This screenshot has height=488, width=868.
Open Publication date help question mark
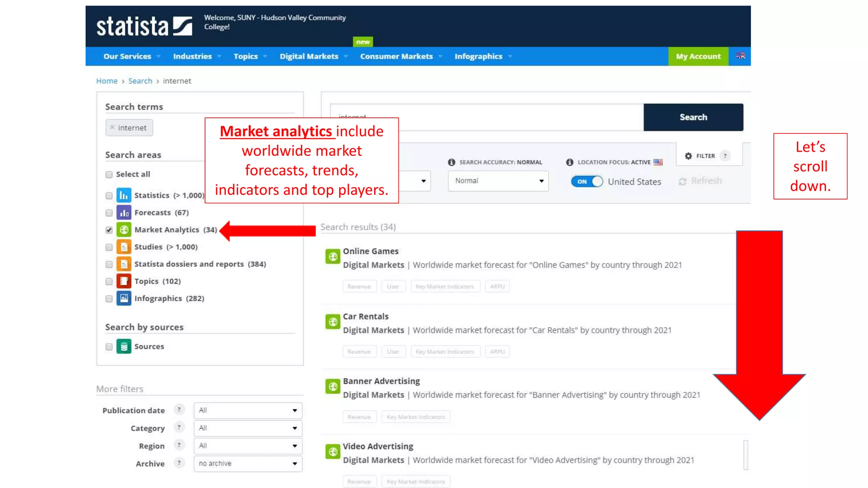179,410
